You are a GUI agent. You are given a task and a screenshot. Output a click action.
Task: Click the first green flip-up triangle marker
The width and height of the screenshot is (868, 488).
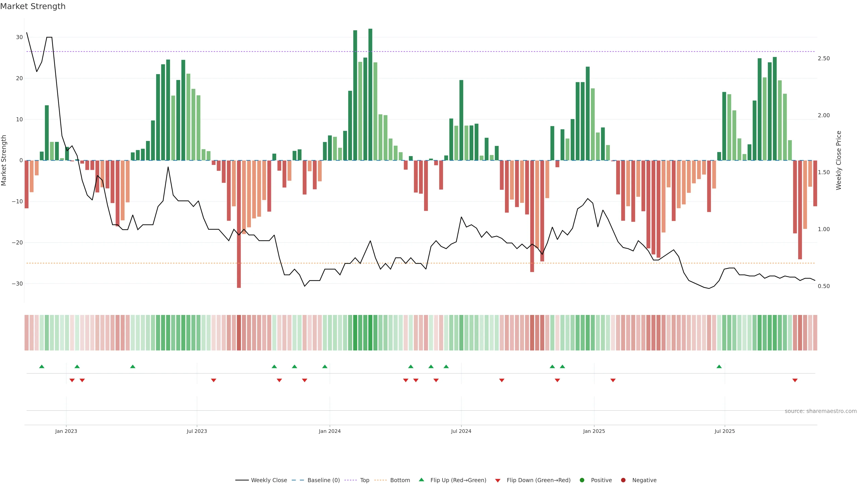point(42,366)
